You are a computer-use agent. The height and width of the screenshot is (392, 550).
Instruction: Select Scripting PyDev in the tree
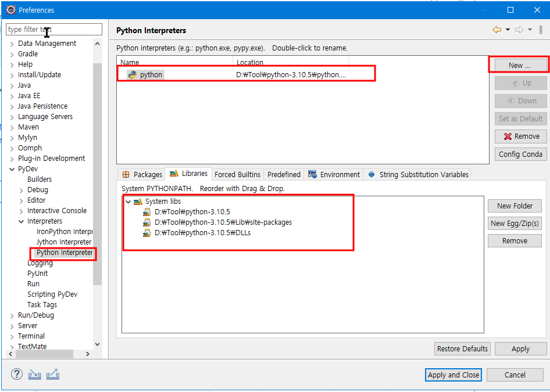coord(52,294)
